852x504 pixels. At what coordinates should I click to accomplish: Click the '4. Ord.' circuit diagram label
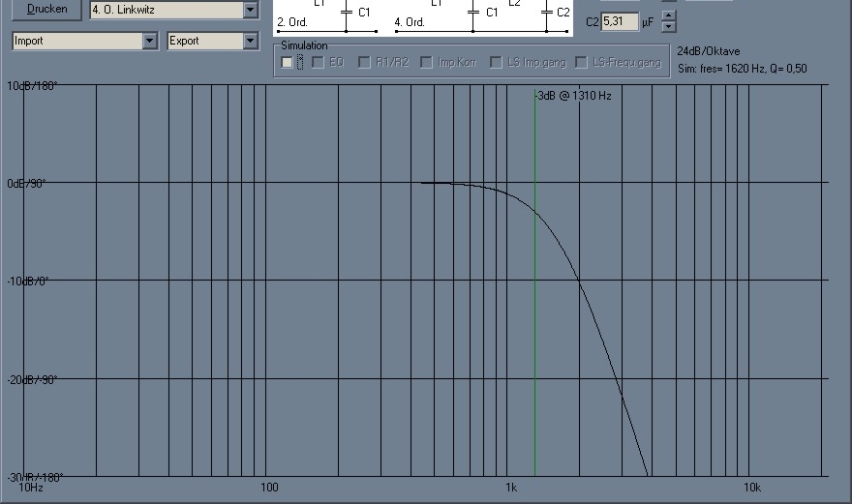(x=410, y=22)
